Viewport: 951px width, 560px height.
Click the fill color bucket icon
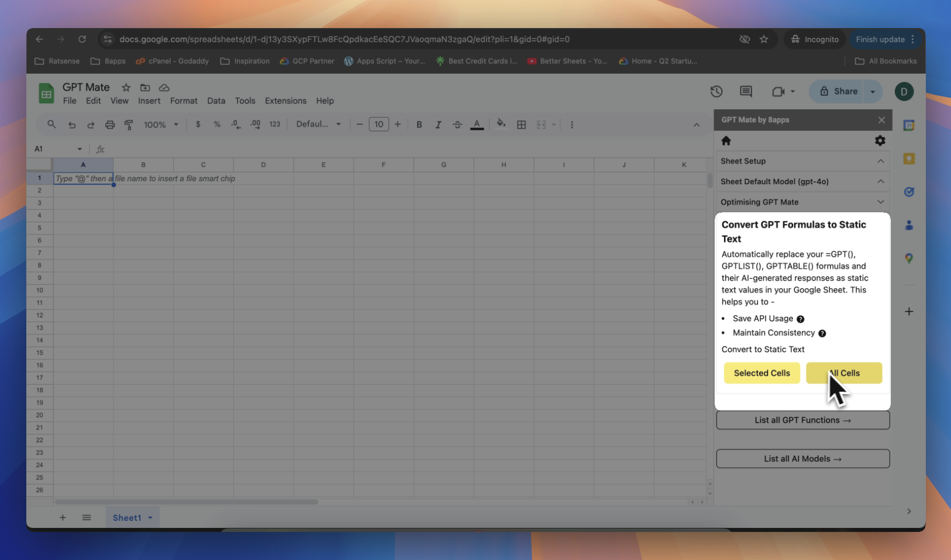point(501,124)
